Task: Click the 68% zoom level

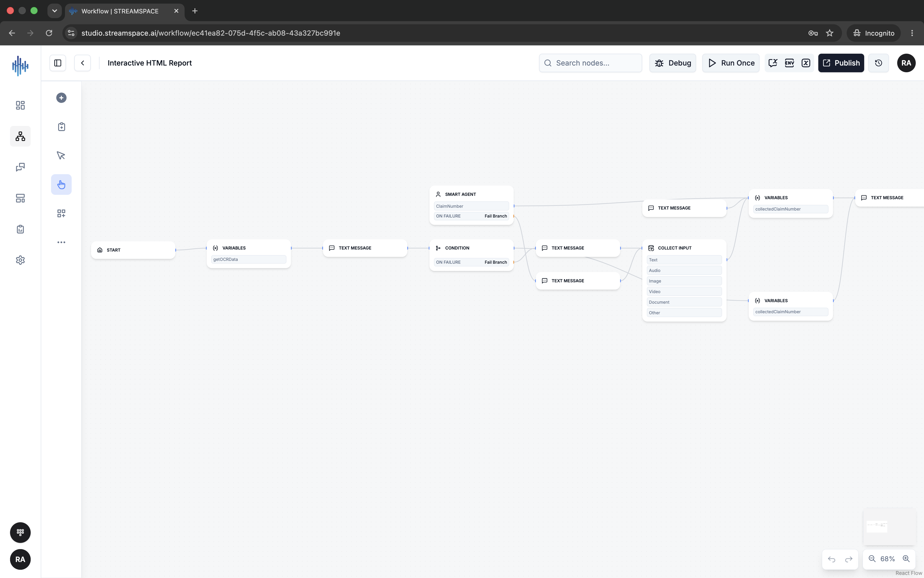Action: click(x=887, y=559)
